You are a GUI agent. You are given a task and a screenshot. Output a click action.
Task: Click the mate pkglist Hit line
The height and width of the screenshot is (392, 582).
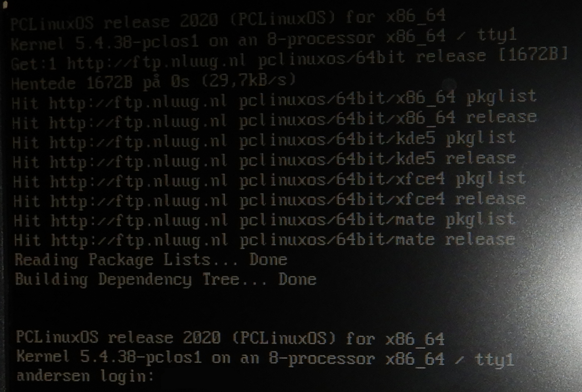click(x=265, y=220)
